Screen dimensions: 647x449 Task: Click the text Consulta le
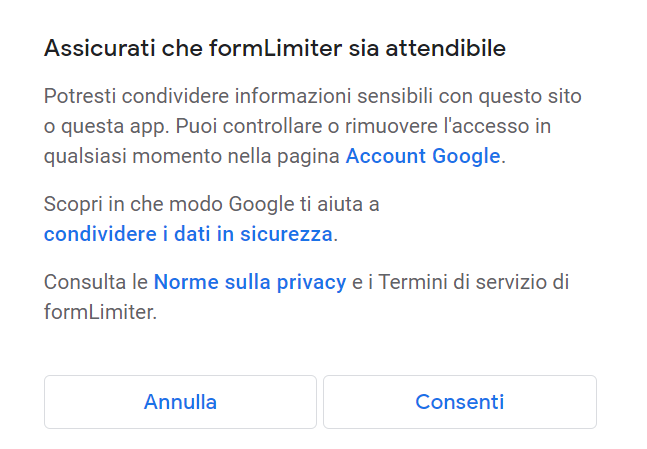point(96,282)
